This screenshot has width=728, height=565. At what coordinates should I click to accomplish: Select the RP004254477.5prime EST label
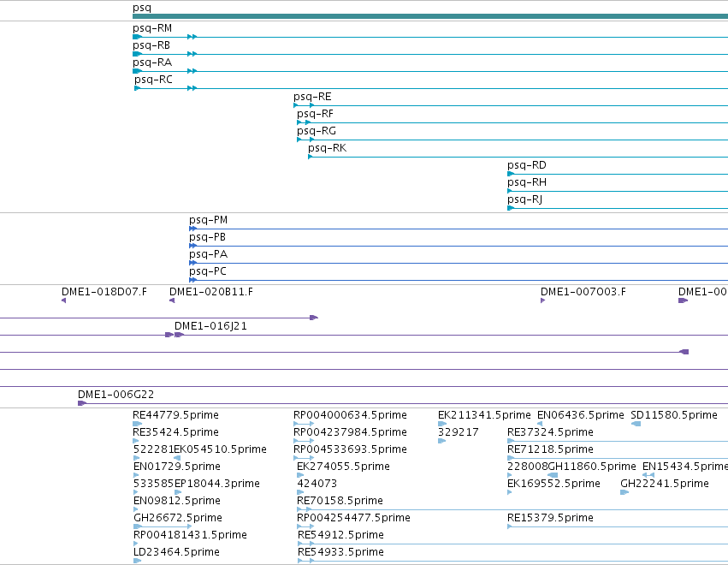click(353, 518)
